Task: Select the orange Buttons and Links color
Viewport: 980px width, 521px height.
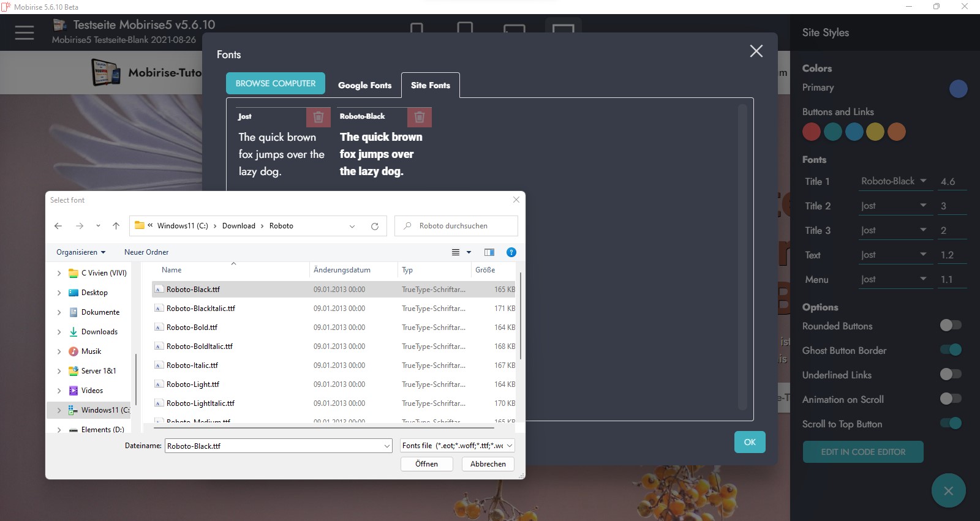Action: point(897,132)
